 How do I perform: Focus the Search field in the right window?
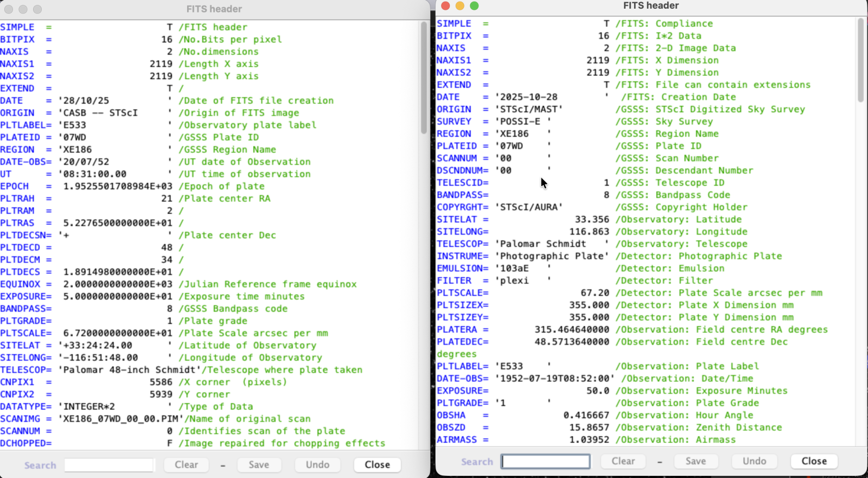545,462
